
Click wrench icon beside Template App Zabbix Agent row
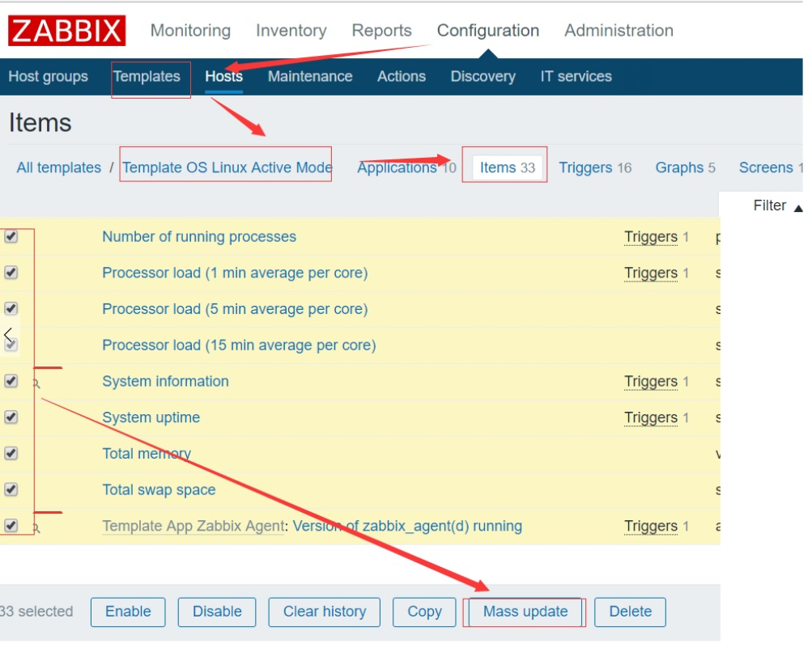coord(36,529)
